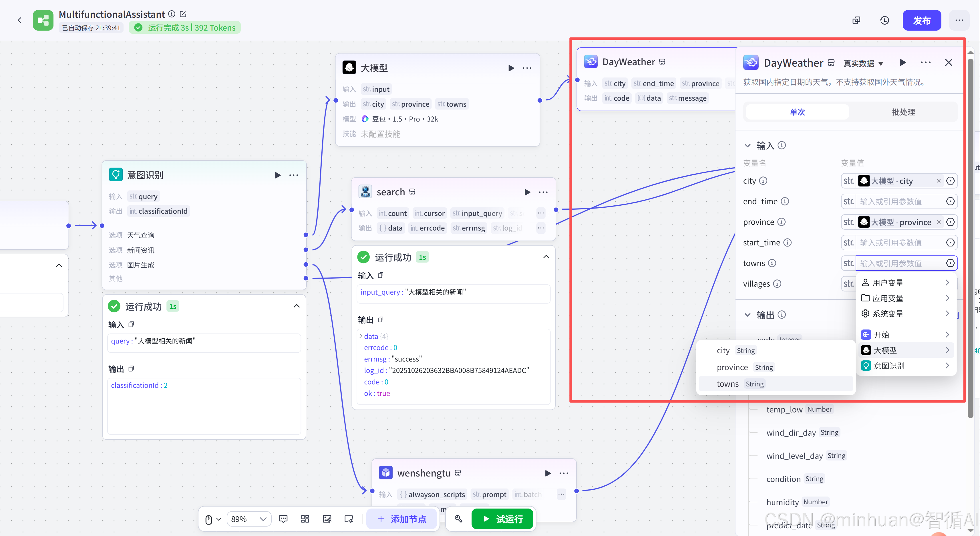
Task: Remove the 大模型 city reference value
Action: pyautogui.click(x=939, y=181)
